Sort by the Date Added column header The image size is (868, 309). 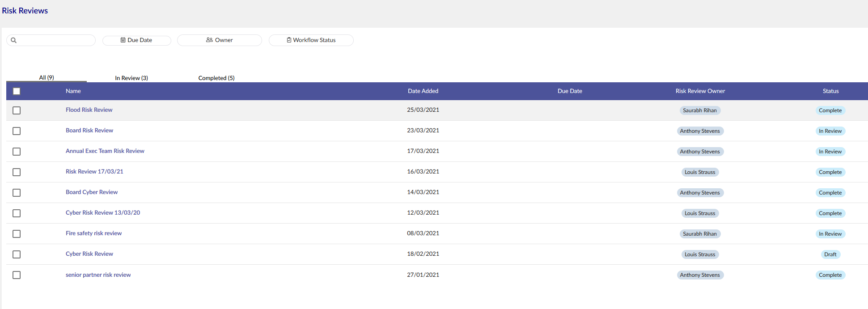pyautogui.click(x=423, y=91)
